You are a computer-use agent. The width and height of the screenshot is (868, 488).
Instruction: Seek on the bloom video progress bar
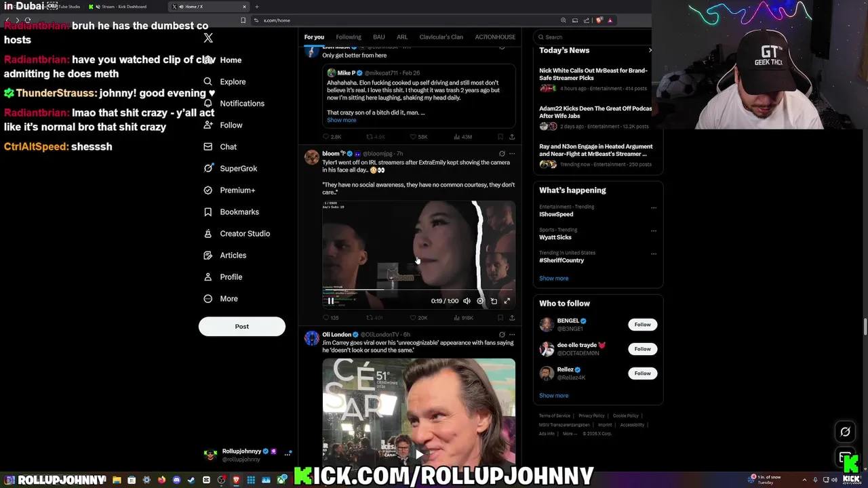tap(419, 289)
